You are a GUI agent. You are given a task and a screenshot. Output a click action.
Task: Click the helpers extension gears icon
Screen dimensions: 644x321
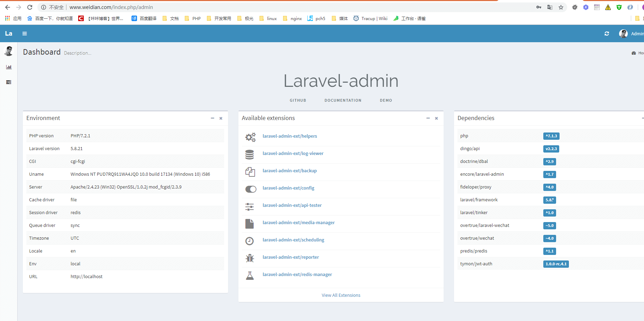point(250,137)
